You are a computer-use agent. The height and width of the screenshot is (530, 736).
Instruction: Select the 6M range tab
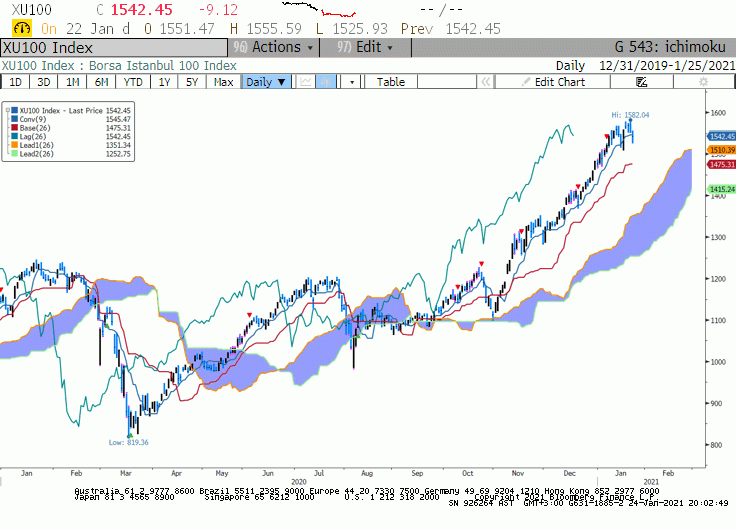coord(101,82)
